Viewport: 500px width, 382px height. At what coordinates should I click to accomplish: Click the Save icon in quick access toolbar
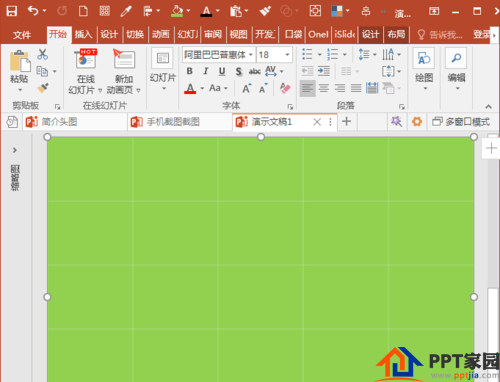[x=11, y=11]
